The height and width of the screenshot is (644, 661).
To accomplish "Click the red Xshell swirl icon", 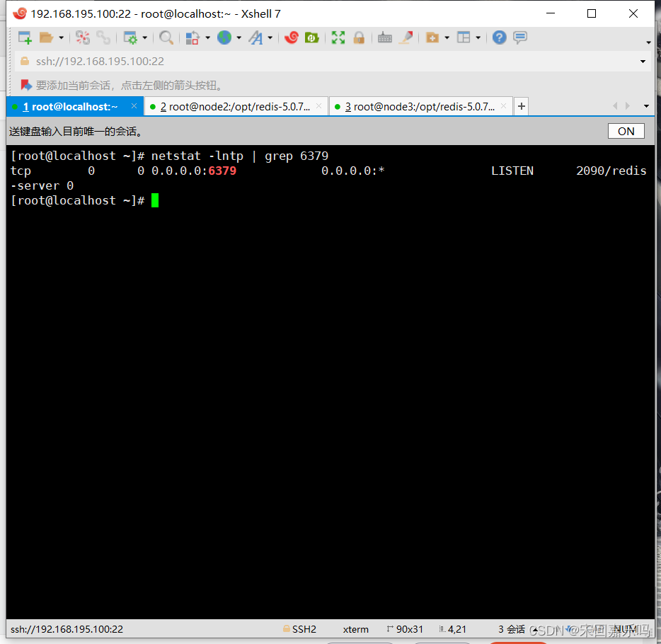I will 292,38.
